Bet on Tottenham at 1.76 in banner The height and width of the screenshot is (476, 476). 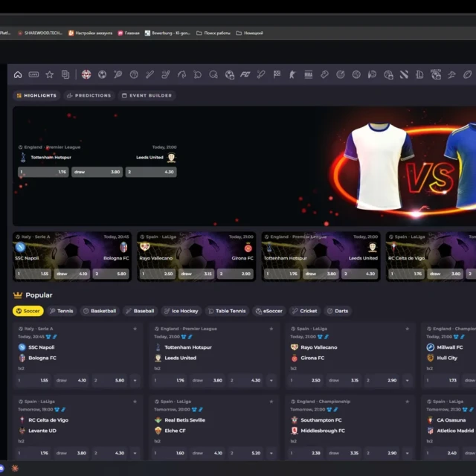click(x=43, y=172)
